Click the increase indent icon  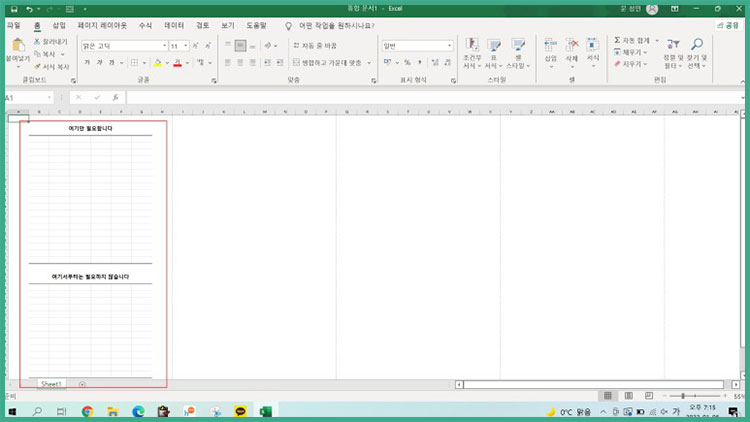click(x=280, y=63)
